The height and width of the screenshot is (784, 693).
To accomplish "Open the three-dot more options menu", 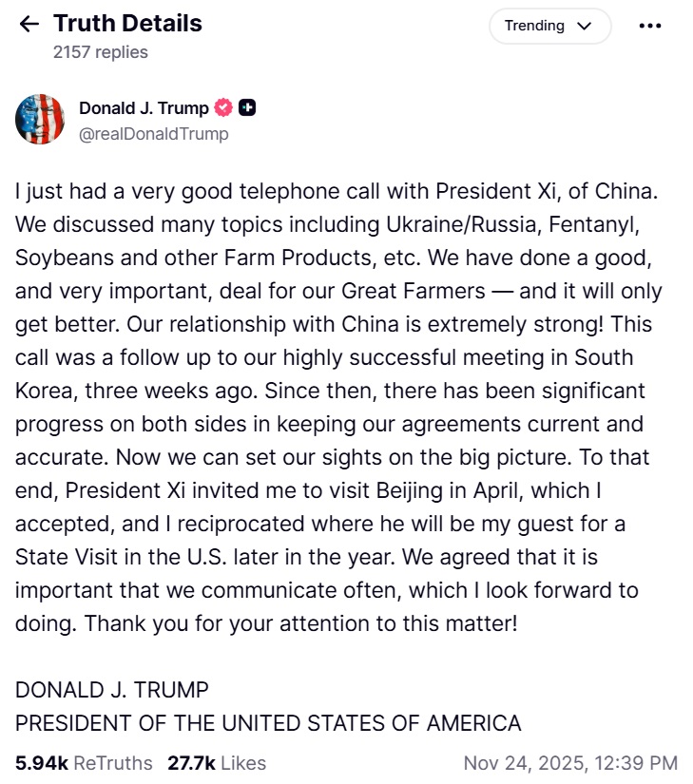I will 649,26.
